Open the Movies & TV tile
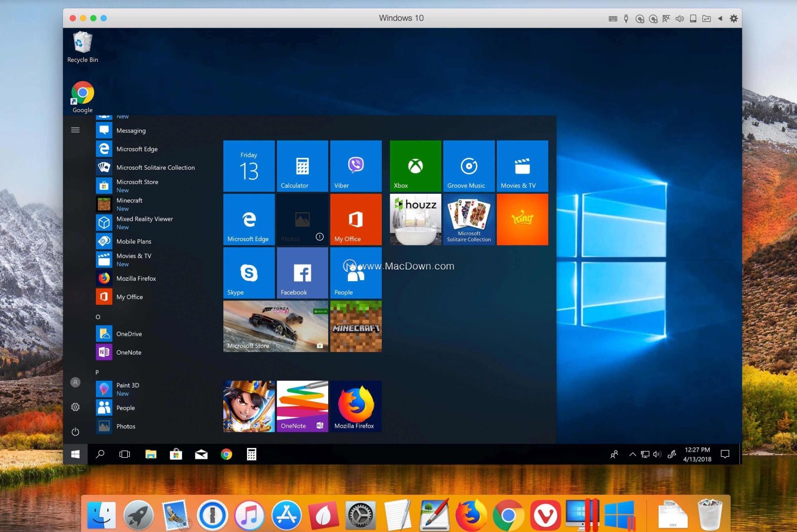Image resolution: width=797 pixels, height=532 pixels. 522,166
